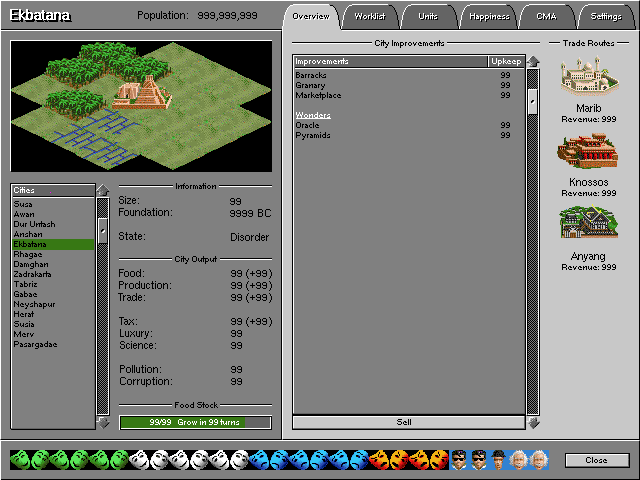Click the Cities list scroll up arrow
Screen dimensions: 640x480
[x=103, y=190]
